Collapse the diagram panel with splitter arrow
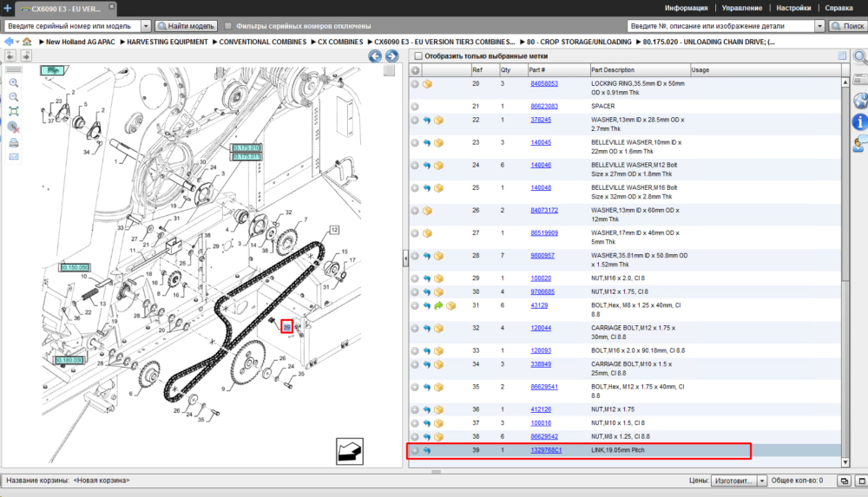Screen dimensions: 868x497 [405, 258]
